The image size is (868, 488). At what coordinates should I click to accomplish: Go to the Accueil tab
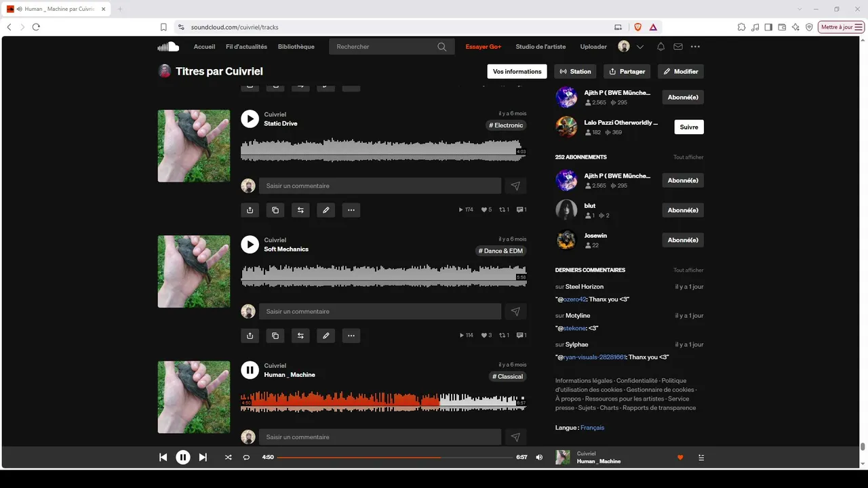204,47
